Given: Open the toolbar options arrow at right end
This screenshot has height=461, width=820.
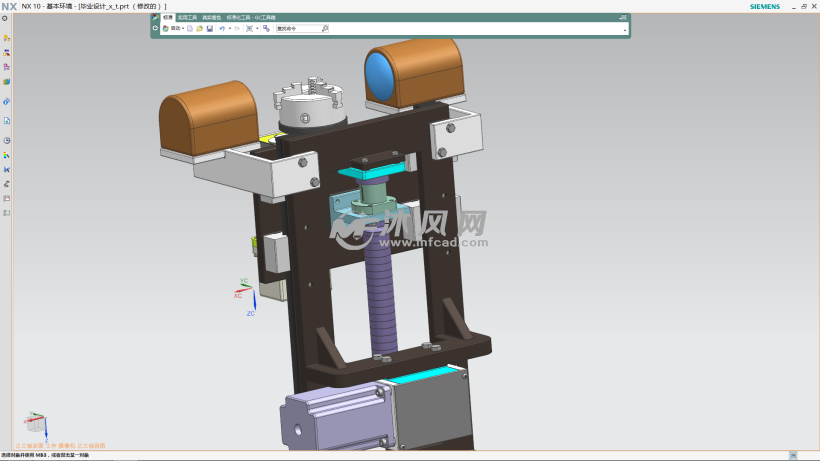Looking at the screenshot, I should [x=625, y=30].
